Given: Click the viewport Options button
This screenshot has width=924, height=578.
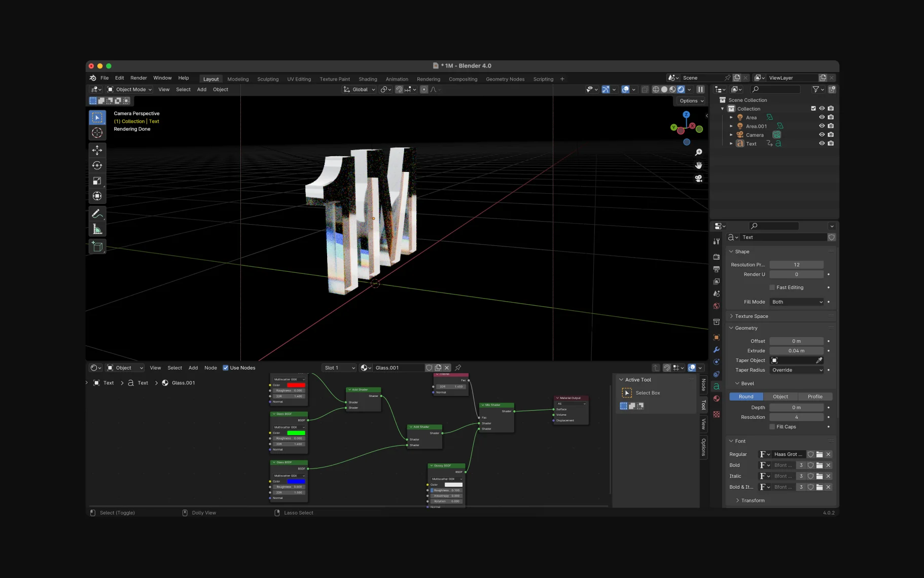Looking at the screenshot, I should click(x=691, y=101).
